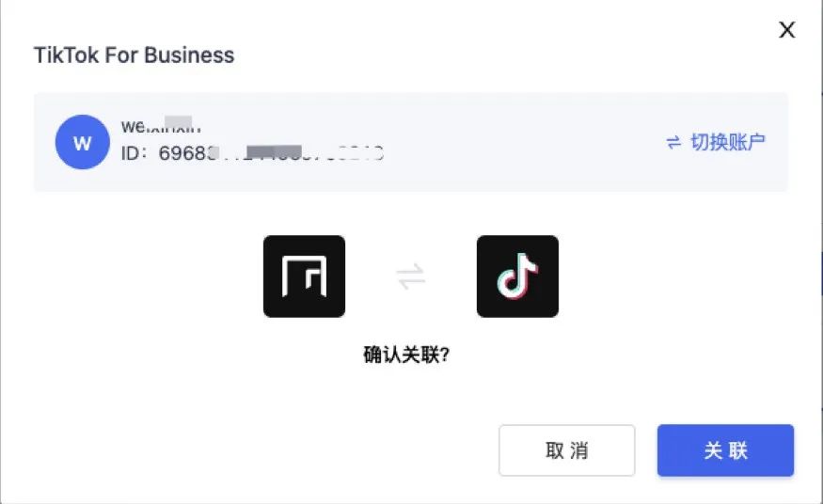Confirm association with the blue 关联 button
Screen dimensions: 823x504
725,450
